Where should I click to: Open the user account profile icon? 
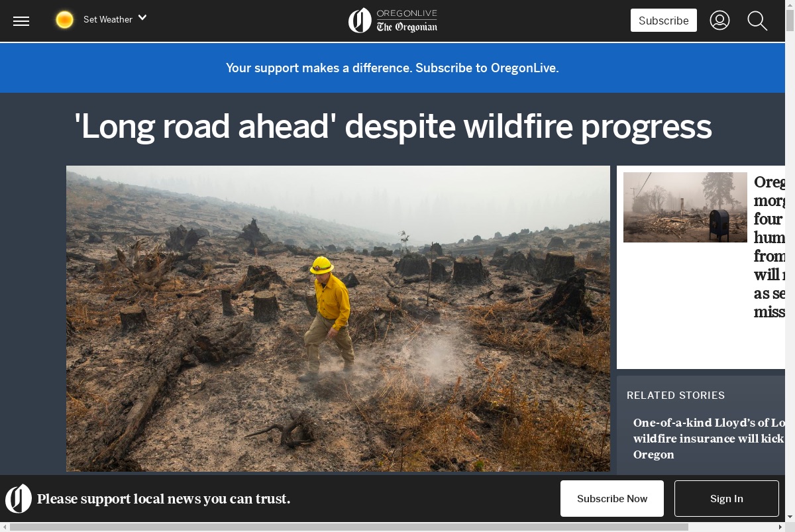tap(719, 21)
